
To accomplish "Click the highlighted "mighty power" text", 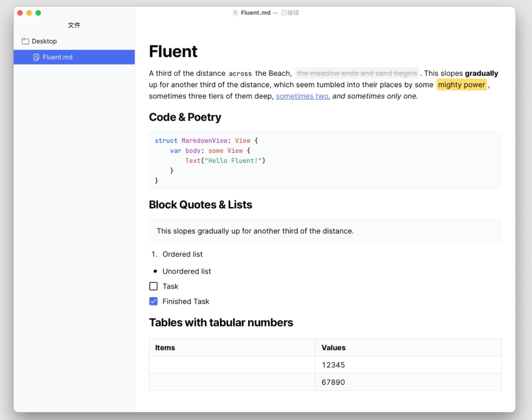I will [461, 85].
